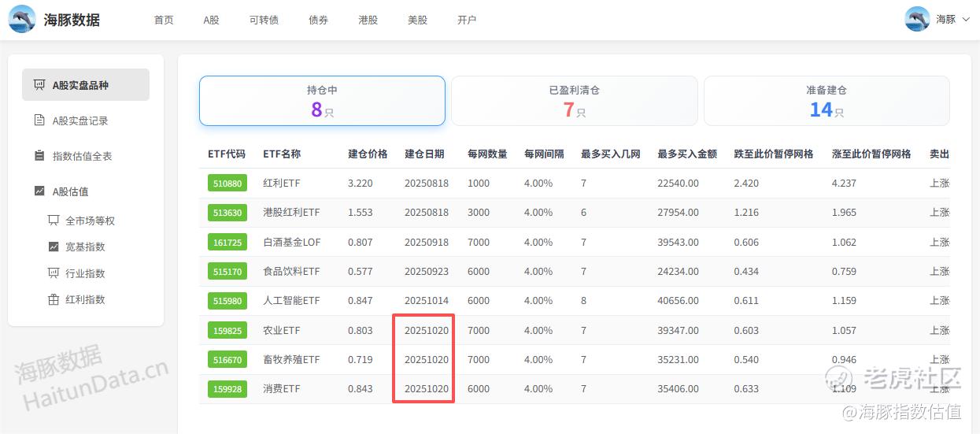Click the 人工智能ETF name cell
This screenshot has width=980, height=434.
291,301
